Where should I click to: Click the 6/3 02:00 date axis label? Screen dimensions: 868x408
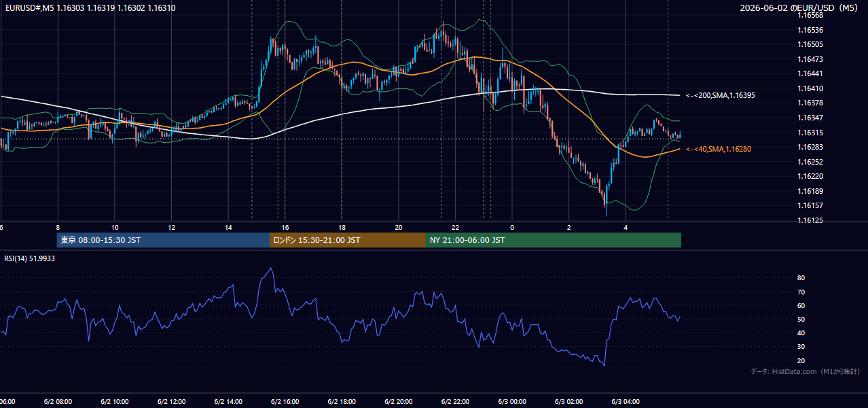569,401
